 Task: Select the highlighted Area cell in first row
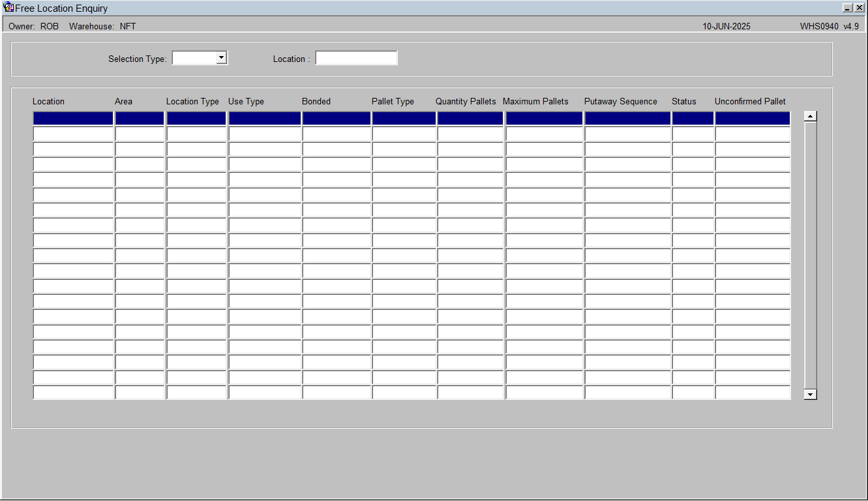(x=140, y=118)
